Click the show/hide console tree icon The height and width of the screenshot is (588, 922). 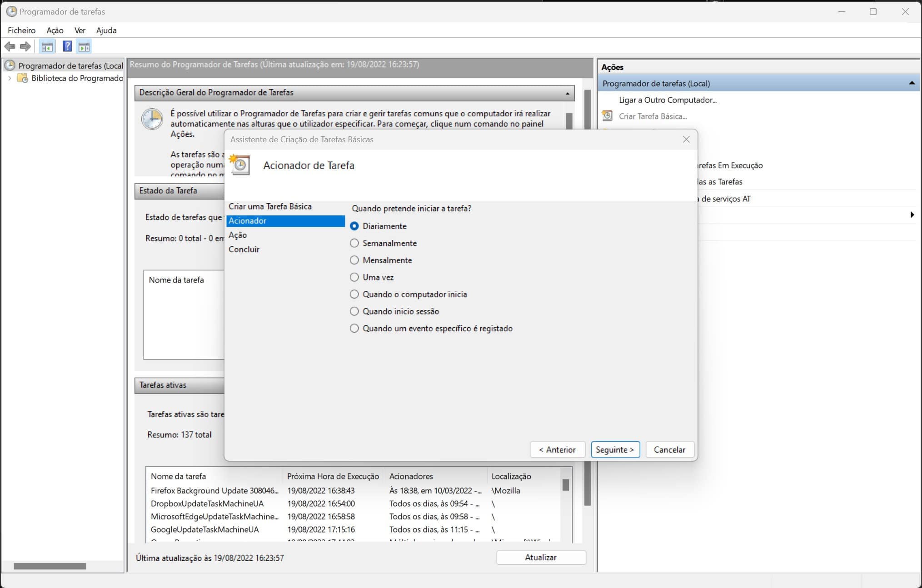[47, 46]
